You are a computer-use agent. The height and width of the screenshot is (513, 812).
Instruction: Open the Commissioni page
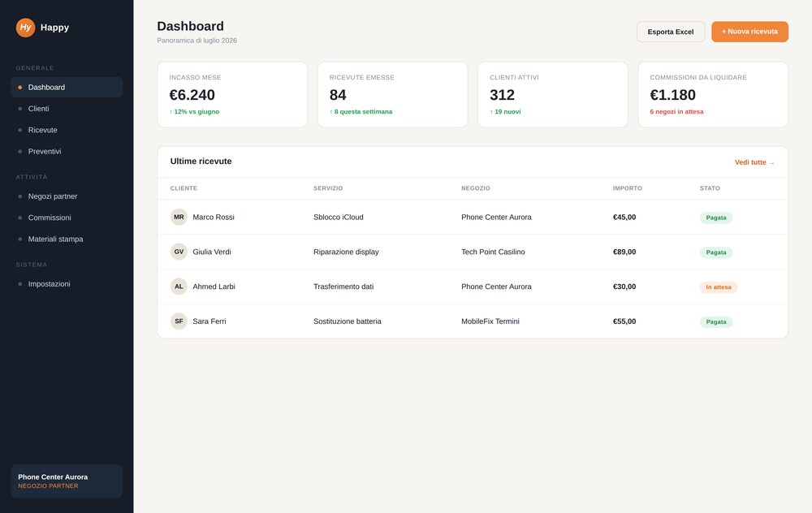point(67,218)
